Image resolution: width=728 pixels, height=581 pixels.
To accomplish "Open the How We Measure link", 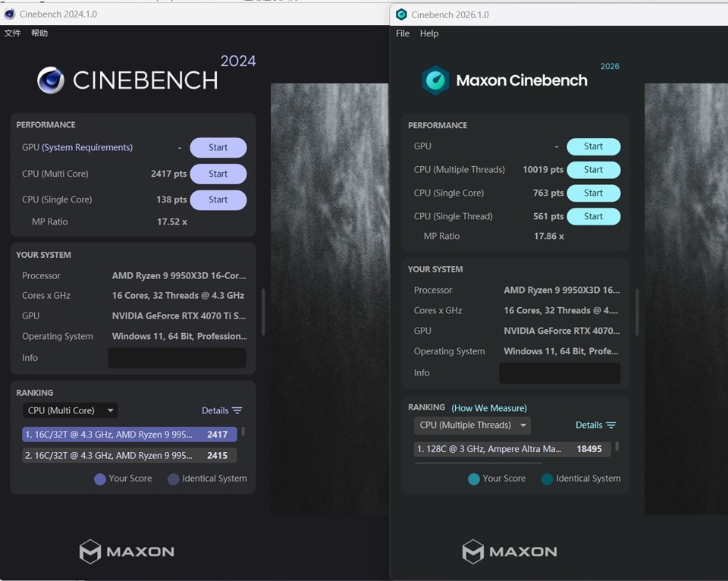I will [489, 408].
